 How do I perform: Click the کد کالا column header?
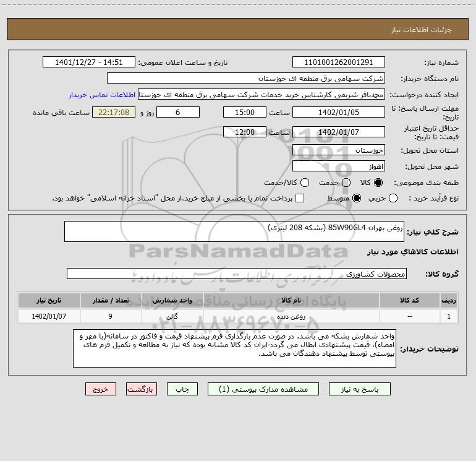[x=409, y=300]
